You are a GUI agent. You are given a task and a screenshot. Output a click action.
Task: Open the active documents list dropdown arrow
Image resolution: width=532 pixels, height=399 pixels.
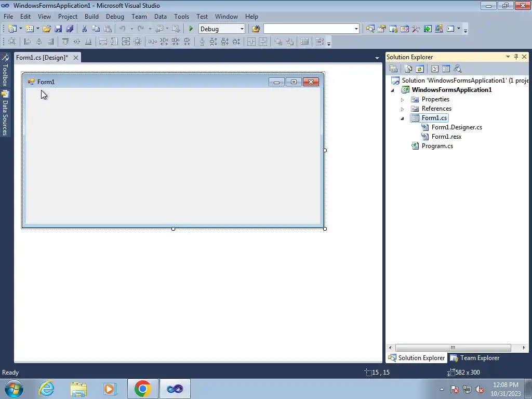click(x=377, y=58)
